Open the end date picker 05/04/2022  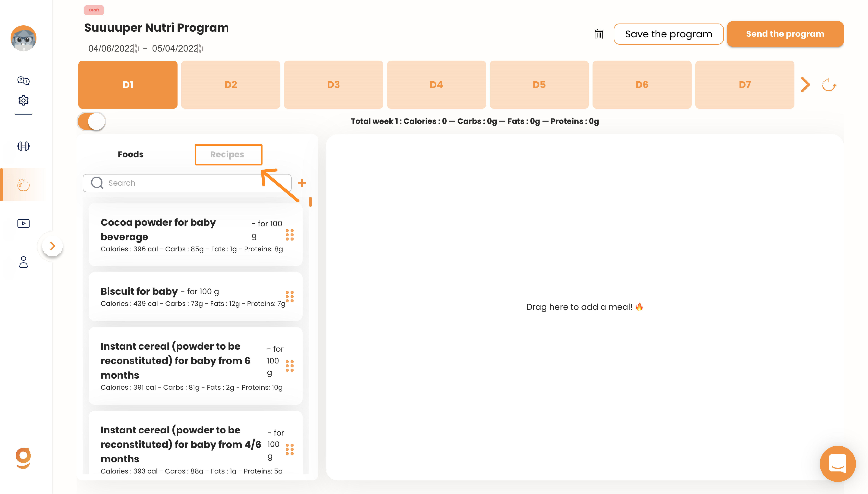tap(177, 49)
